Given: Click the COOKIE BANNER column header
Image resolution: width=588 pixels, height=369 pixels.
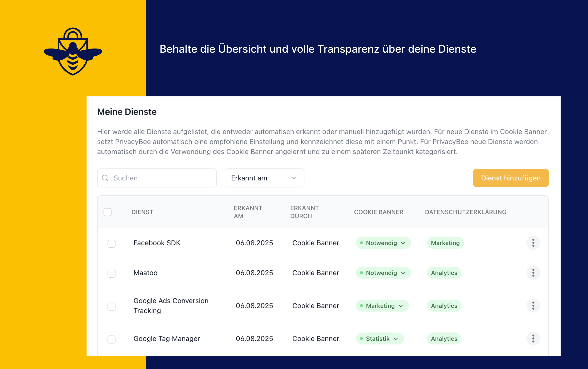Looking at the screenshot, I should click(x=379, y=212).
